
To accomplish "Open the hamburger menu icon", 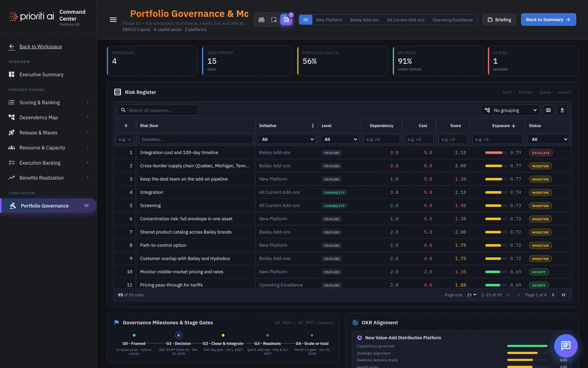I will (x=113, y=20).
